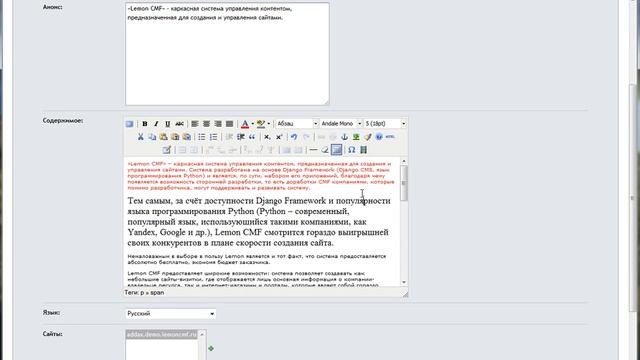Copy selection using copy icon

point(152,137)
